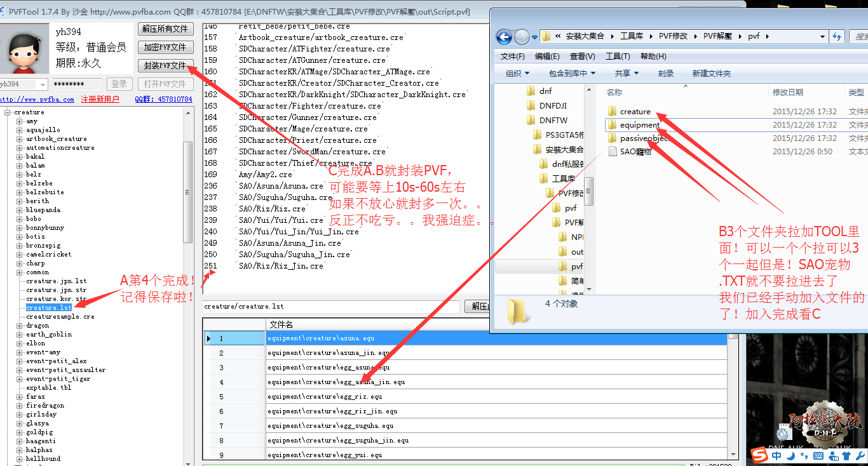Open the username yh394 dropdown
The width and height of the screenshot is (868, 466).
[x=43, y=84]
